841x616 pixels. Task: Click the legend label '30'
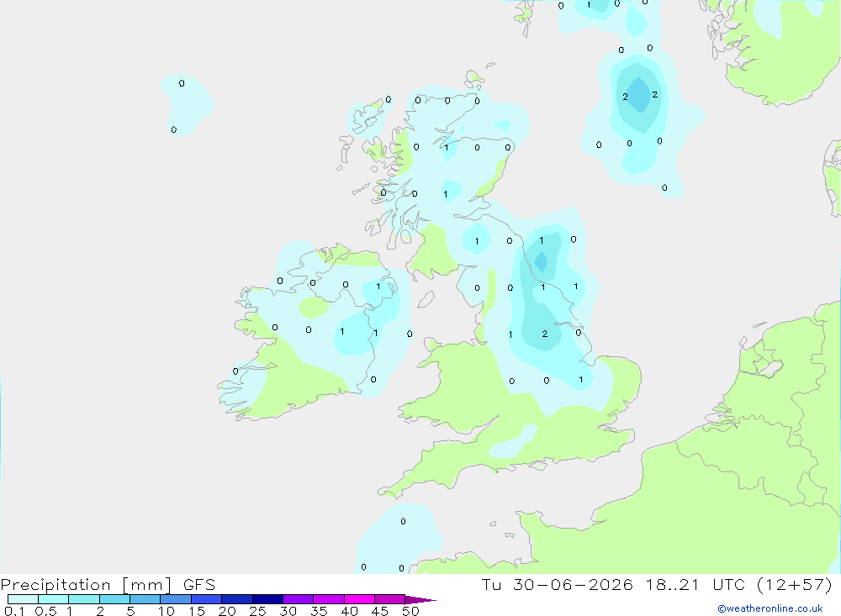288,611
